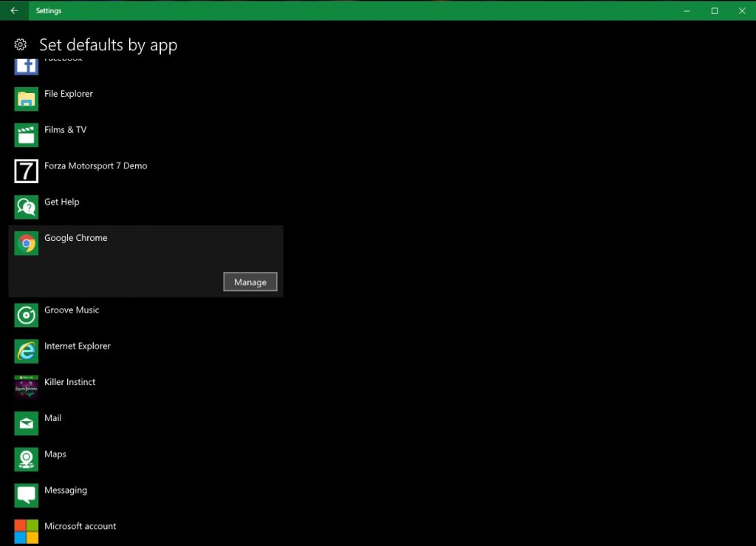Choose Killer Instinct text label
This screenshot has height=546, width=756.
tap(70, 382)
